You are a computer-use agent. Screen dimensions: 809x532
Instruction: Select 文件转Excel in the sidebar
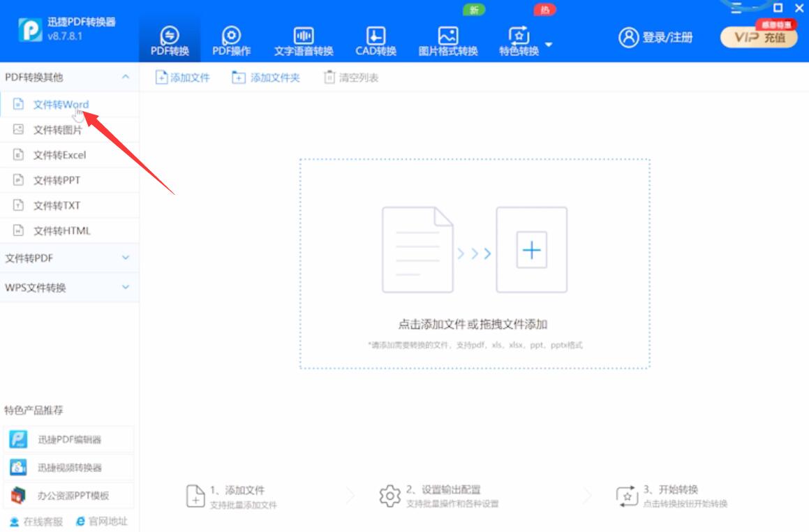[69, 155]
